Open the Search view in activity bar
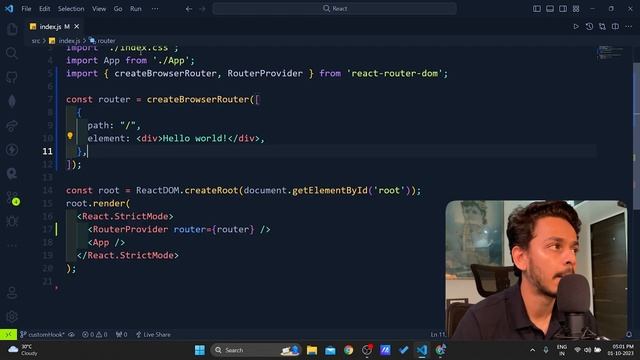 click(x=12, y=53)
